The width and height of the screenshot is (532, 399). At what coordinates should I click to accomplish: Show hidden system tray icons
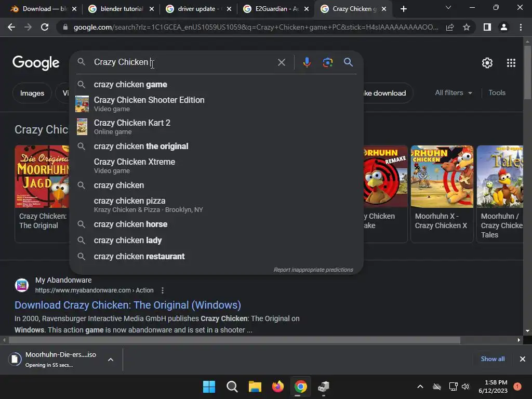[420, 387]
